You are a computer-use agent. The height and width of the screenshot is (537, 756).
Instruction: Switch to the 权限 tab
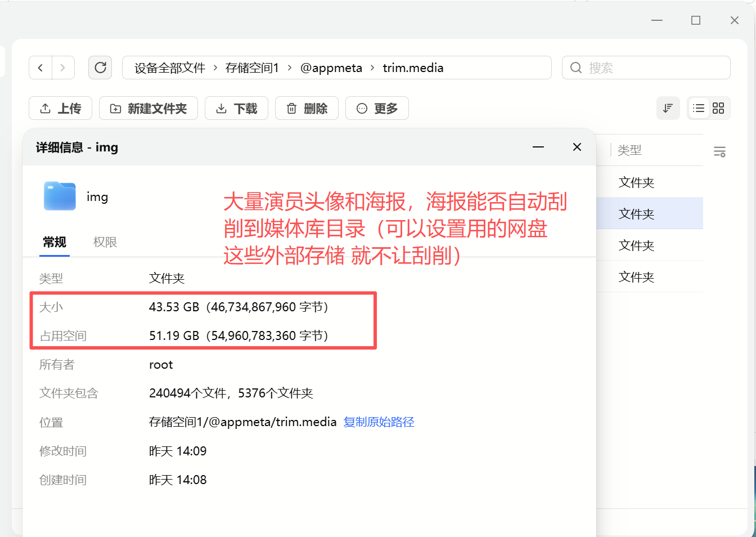pyautogui.click(x=105, y=242)
